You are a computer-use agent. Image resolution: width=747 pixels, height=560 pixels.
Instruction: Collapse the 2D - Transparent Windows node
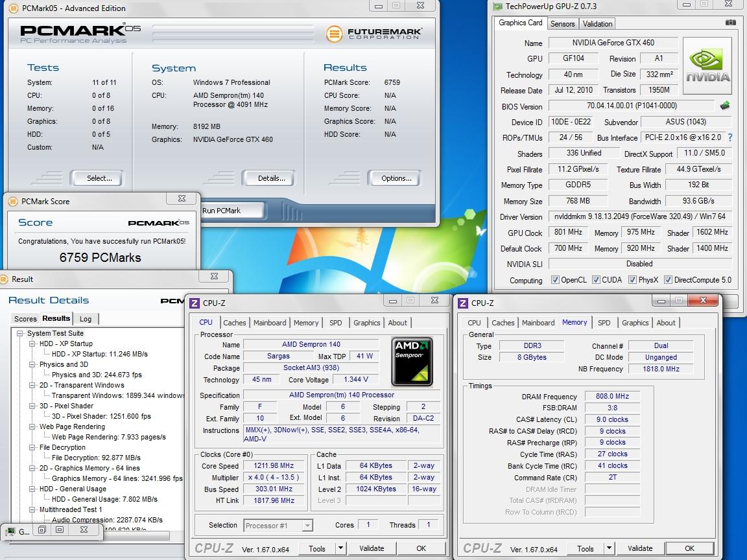pyautogui.click(x=32, y=385)
